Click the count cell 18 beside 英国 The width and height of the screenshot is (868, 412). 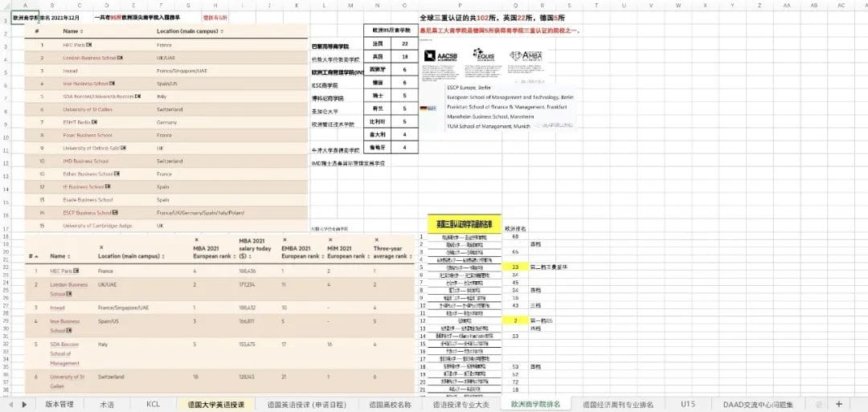point(404,56)
